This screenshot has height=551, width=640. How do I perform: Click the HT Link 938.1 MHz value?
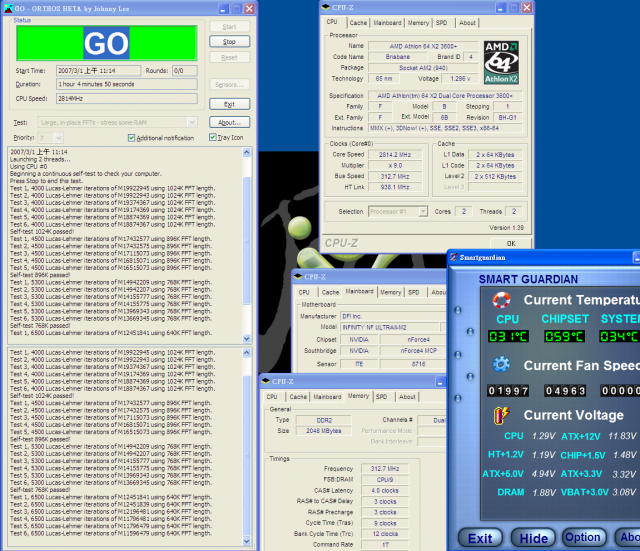(395, 187)
